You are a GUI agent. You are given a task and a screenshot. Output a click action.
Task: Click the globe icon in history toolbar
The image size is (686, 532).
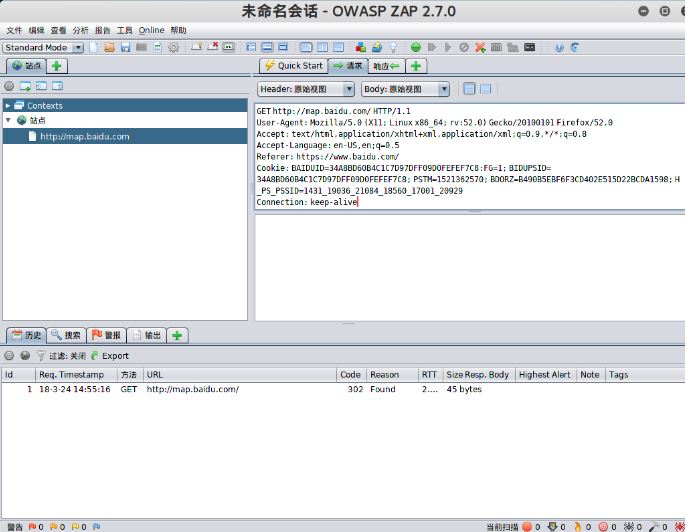pyautogui.click(x=25, y=356)
